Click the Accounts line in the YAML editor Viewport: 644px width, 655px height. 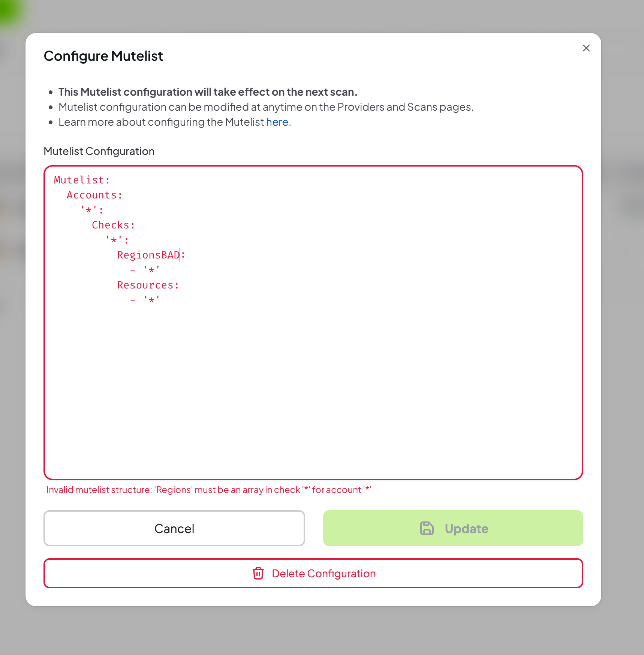pos(94,195)
